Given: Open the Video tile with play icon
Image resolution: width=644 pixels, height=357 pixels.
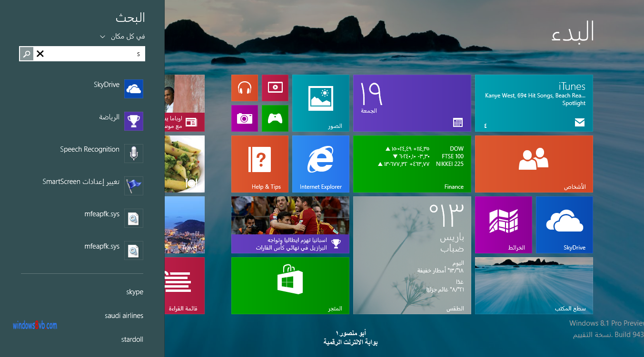Looking at the screenshot, I should point(275,88).
